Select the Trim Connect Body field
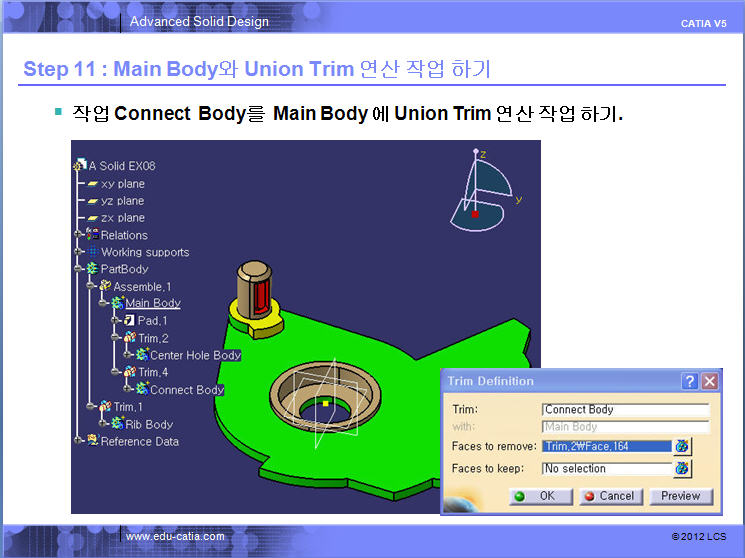This screenshot has width=745, height=558. (x=625, y=409)
